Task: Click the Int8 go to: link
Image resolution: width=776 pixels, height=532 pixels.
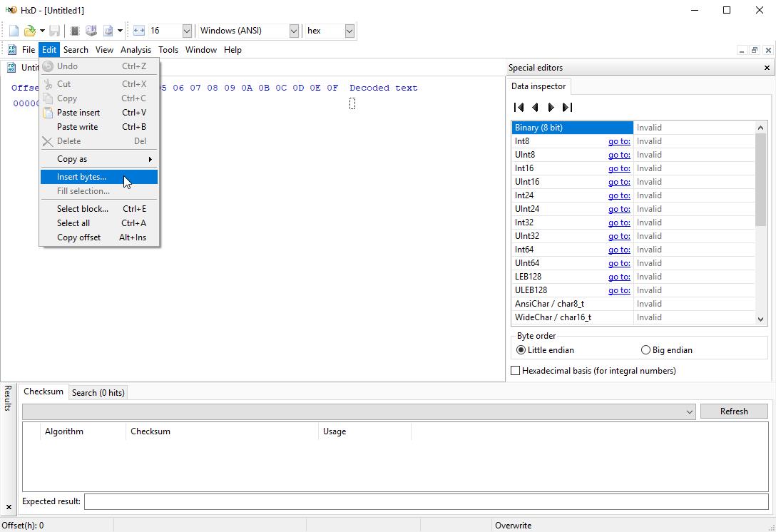Action: (618, 141)
